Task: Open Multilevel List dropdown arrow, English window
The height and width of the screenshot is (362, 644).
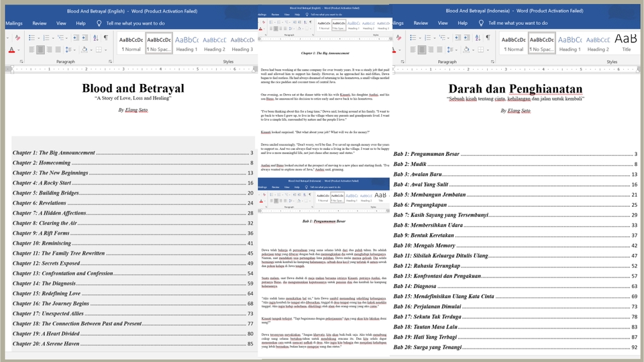Action: tap(66, 38)
